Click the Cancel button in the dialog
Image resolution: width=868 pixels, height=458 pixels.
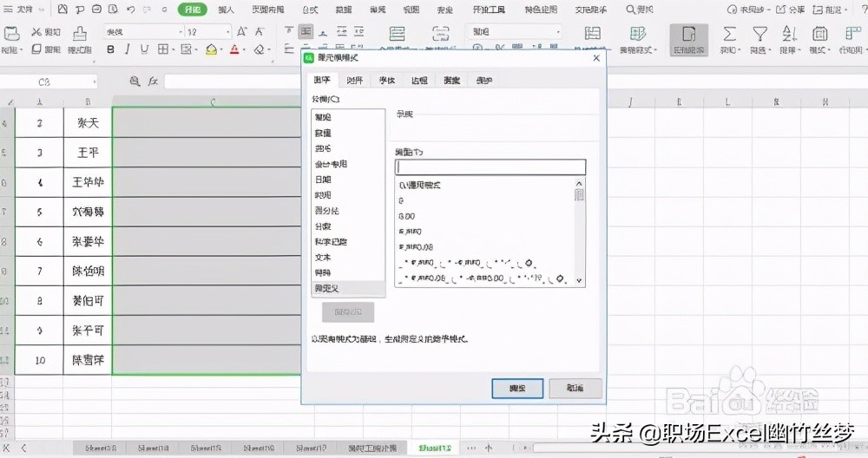point(575,389)
